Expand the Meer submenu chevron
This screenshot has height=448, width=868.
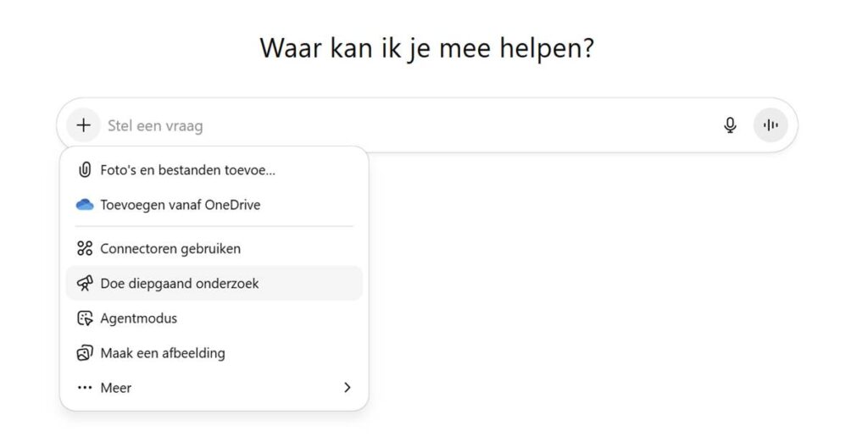347,387
